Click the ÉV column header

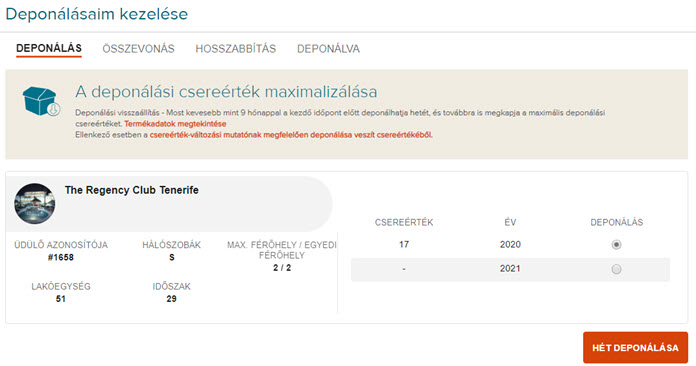pos(510,222)
